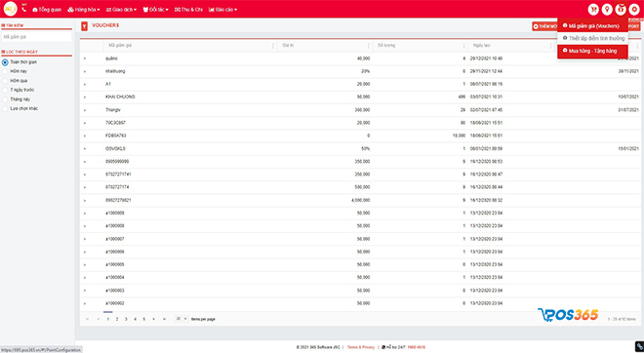
Task: Click the phone support icon
Action: click(24, 9)
